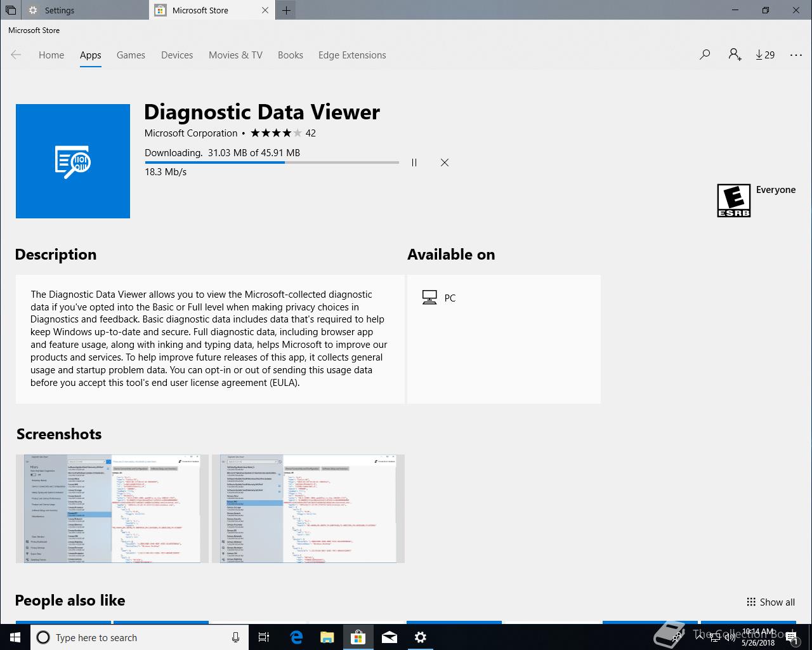This screenshot has height=650, width=812.
Task: Open the second app screenshot thumbnail
Action: 308,508
